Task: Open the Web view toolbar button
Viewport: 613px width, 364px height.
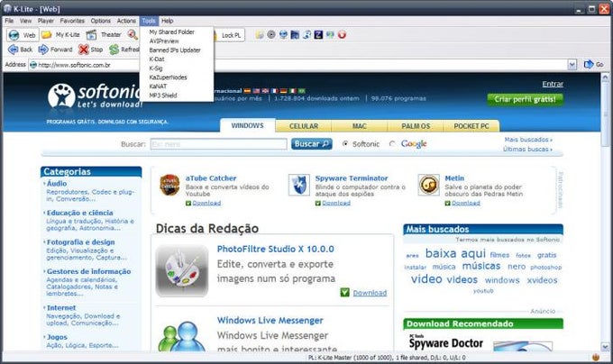Action: [23, 35]
